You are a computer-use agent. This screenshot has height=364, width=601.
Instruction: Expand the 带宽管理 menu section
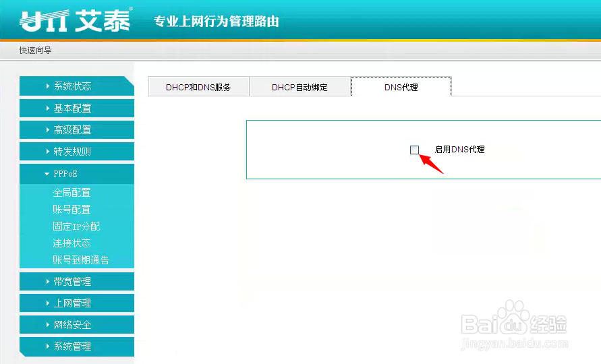tap(77, 282)
